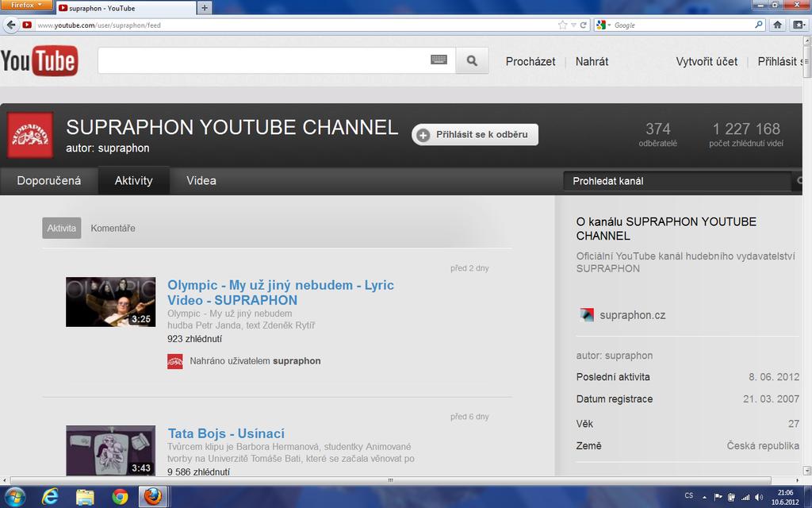Switch to the Videa tab
This screenshot has height=508, width=812.
click(x=201, y=181)
